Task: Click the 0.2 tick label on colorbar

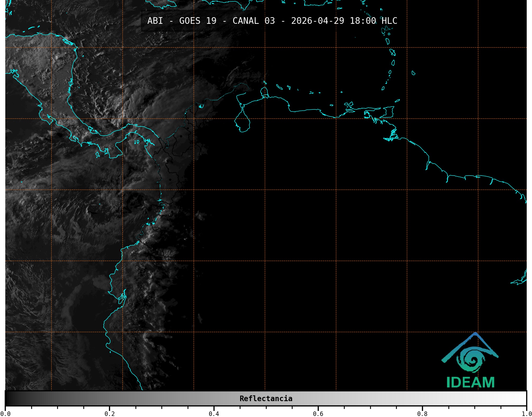Action: coord(110,414)
